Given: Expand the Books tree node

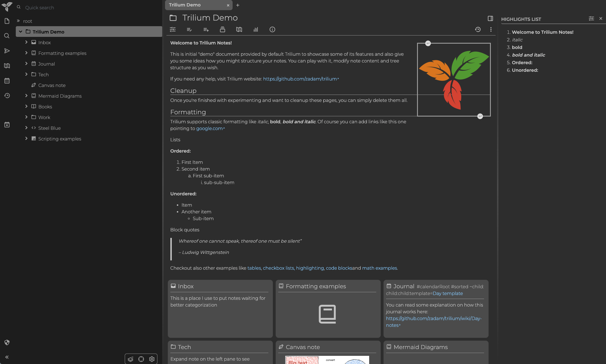Looking at the screenshot, I should point(26,106).
